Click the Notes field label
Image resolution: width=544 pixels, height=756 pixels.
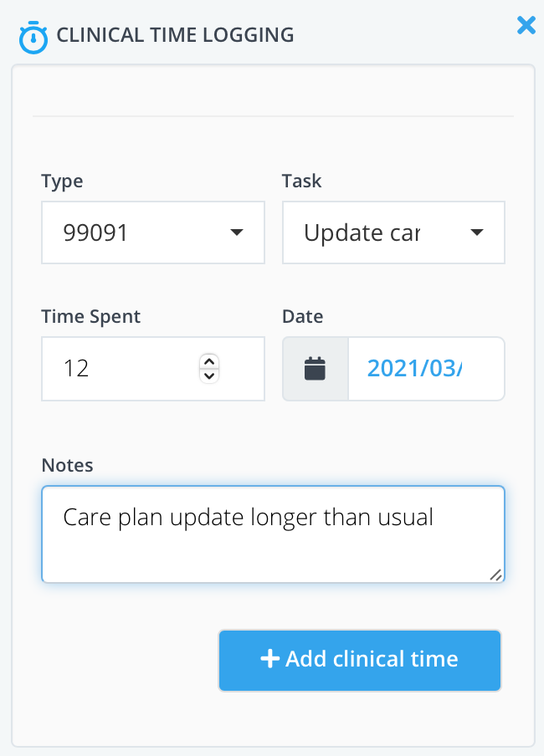pos(67,465)
